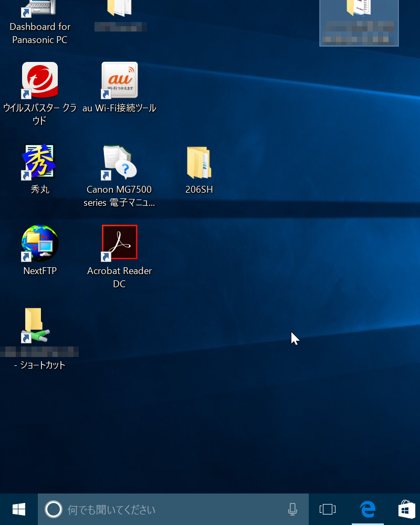Screen dimensions: 420x525
Task: Click '- ショートカット' label text
Action: pyautogui.click(x=39, y=365)
